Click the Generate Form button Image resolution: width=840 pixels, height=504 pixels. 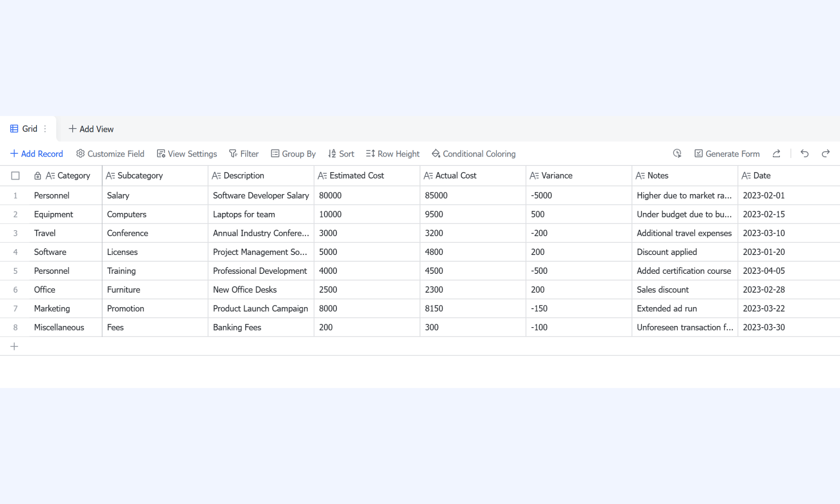727,154
